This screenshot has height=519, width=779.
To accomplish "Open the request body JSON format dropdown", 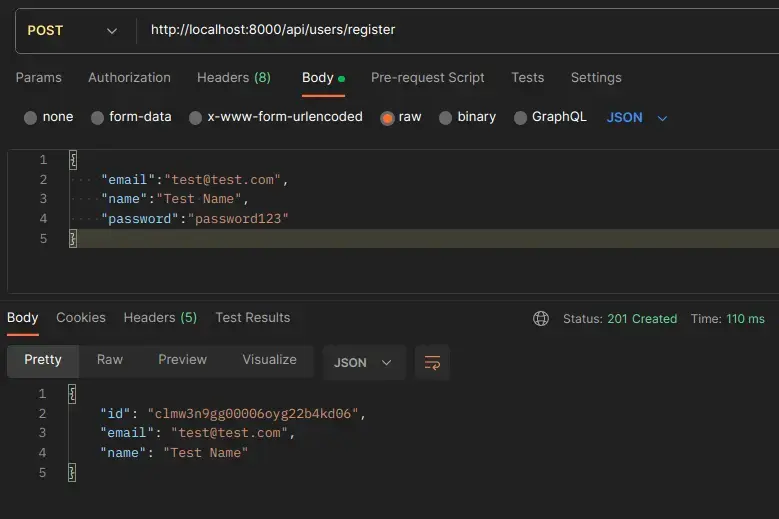I will (637, 118).
